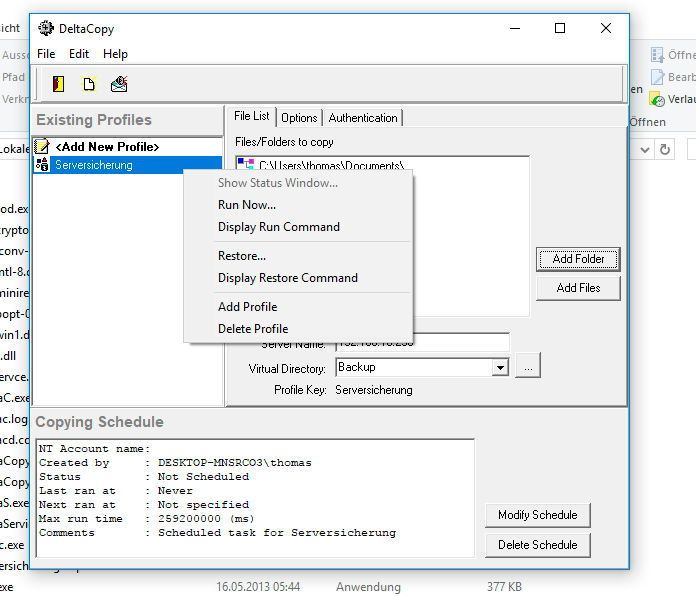Viewport: 696px width, 596px height.
Task: Select the <Add New Profile> list entry
Action: click(127, 147)
